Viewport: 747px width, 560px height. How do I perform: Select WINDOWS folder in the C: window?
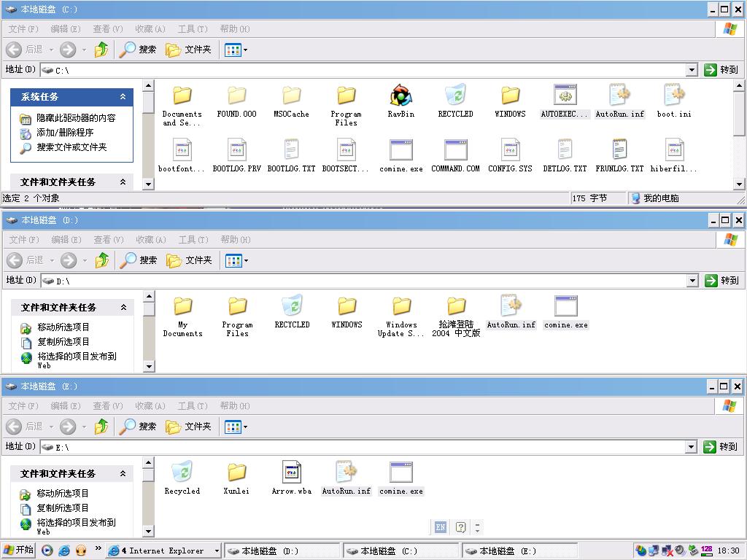tap(510, 96)
